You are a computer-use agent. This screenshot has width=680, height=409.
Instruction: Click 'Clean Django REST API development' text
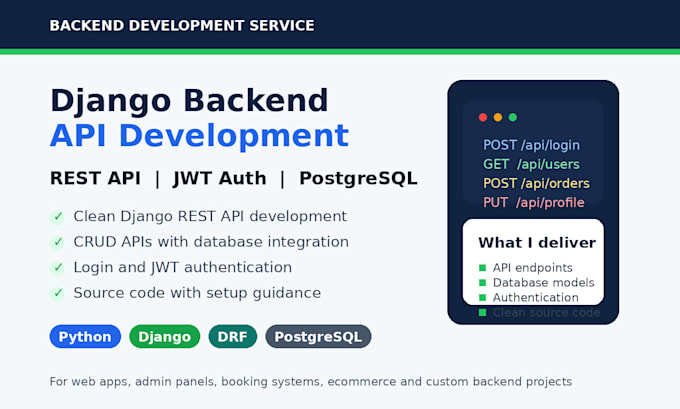click(x=210, y=216)
